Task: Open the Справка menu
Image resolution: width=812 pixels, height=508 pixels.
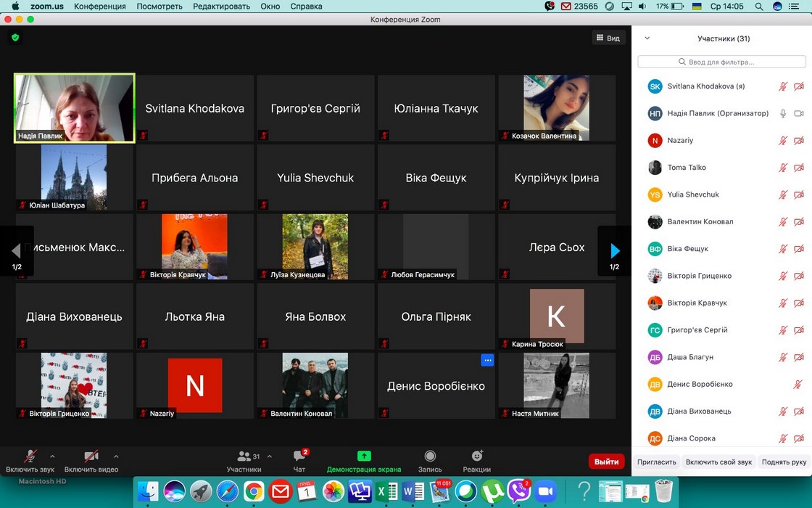Action: pyautogui.click(x=306, y=6)
